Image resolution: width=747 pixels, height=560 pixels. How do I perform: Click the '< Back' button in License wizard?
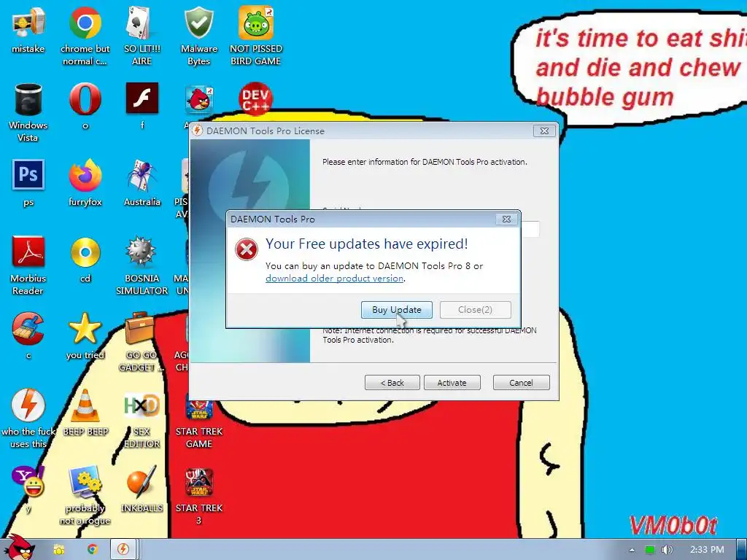click(x=392, y=382)
